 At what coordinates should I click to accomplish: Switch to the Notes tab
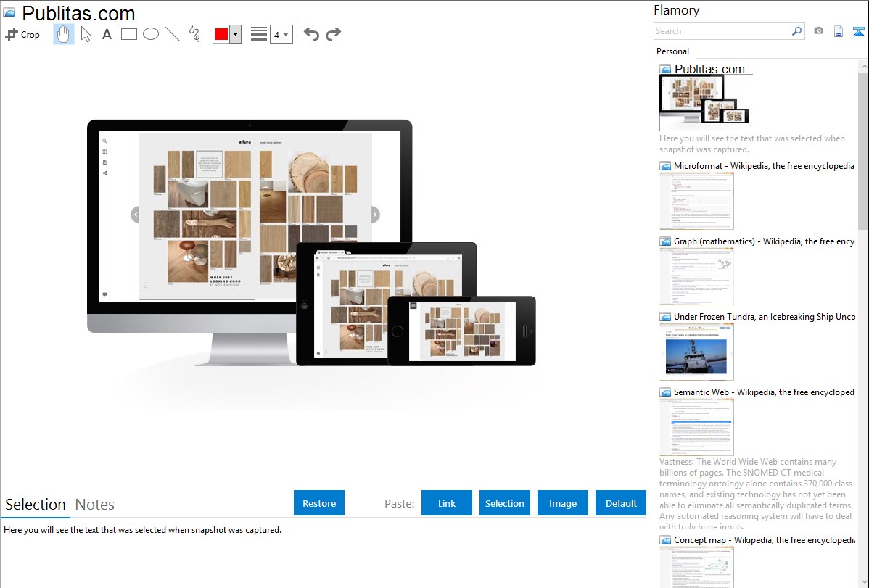[x=95, y=505]
